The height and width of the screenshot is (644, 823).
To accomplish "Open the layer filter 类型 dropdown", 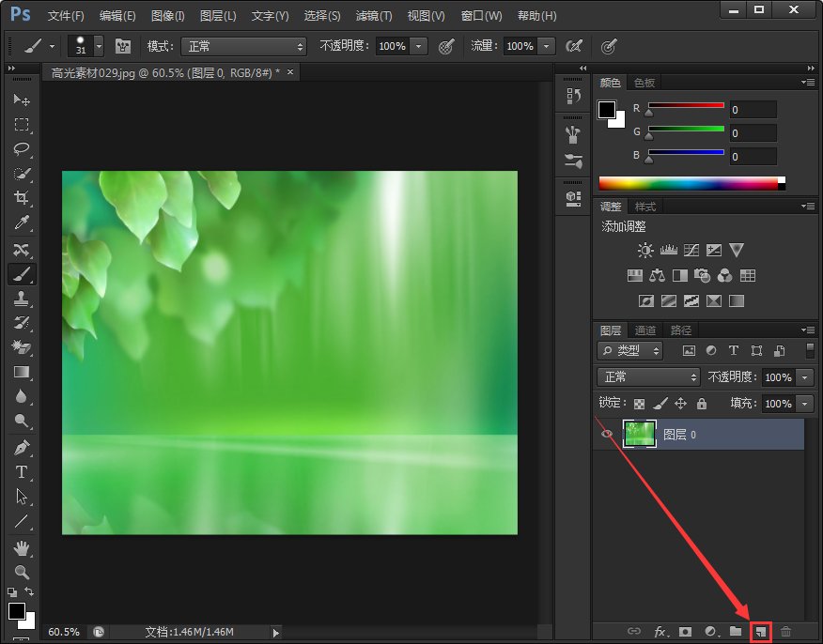I will pos(630,350).
